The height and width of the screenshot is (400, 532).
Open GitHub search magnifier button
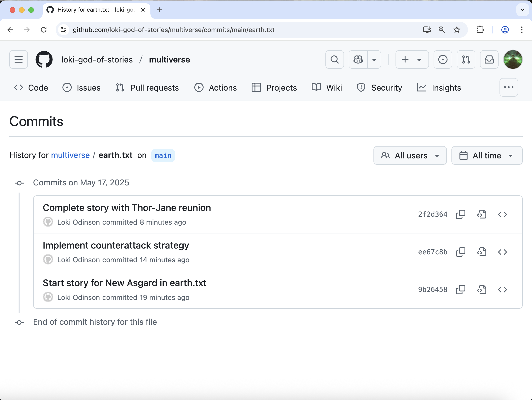(x=334, y=59)
